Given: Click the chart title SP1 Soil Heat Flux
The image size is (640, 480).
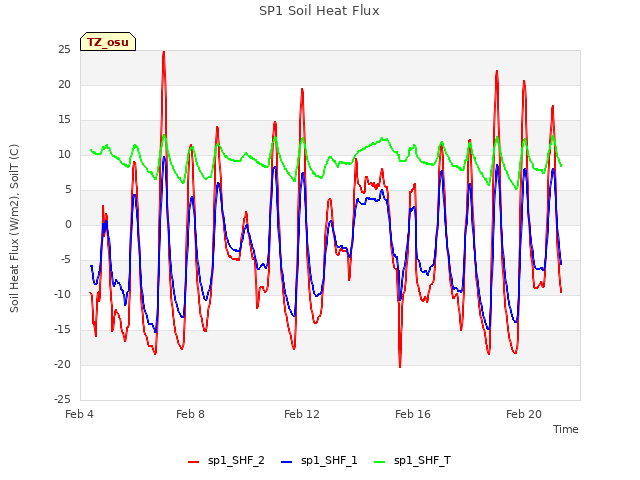Looking at the screenshot, I should (x=319, y=11).
